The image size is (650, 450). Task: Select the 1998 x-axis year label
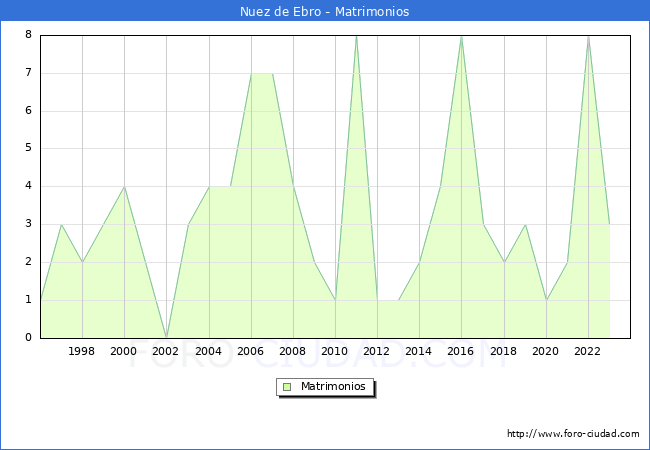82,352
